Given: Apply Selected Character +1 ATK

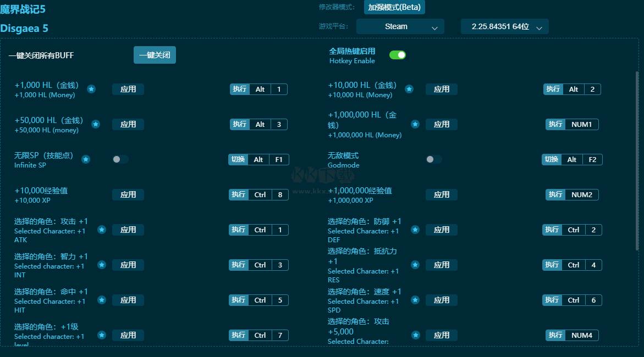Looking at the screenshot, I should click(x=128, y=230).
